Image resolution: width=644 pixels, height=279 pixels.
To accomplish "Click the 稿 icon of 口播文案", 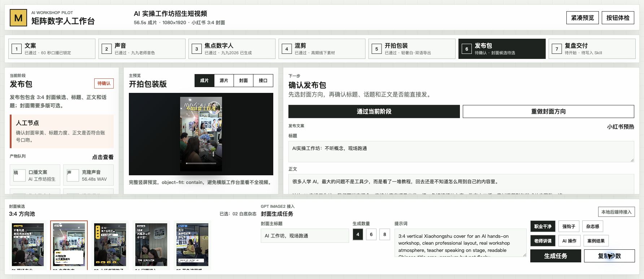I will tap(19, 175).
